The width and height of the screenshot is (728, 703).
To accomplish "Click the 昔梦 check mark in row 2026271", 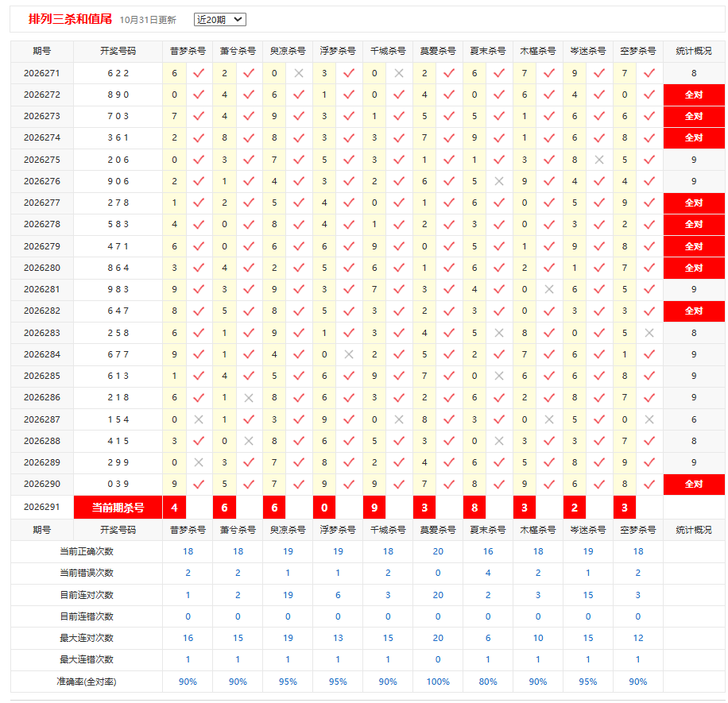I will click(x=199, y=73).
